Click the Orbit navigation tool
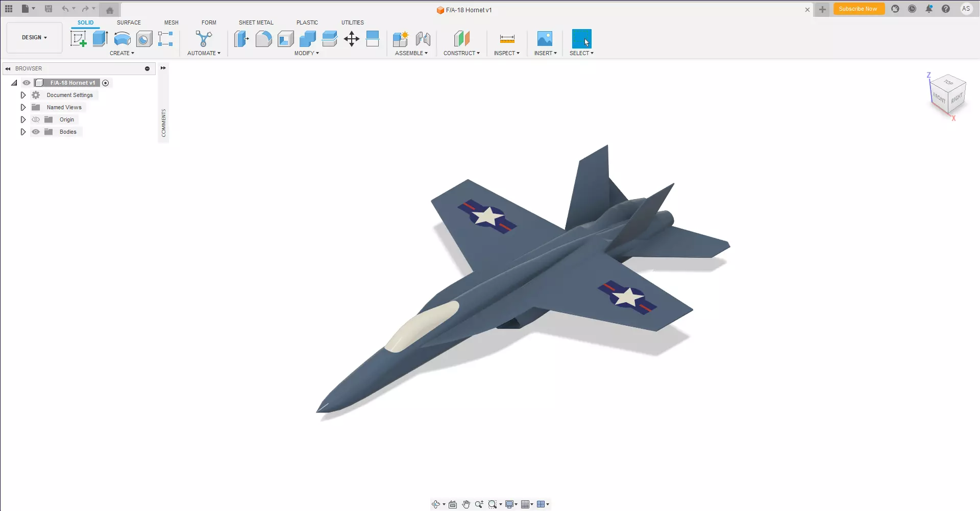The width and height of the screenshot is (980, 511). (436, 504)
